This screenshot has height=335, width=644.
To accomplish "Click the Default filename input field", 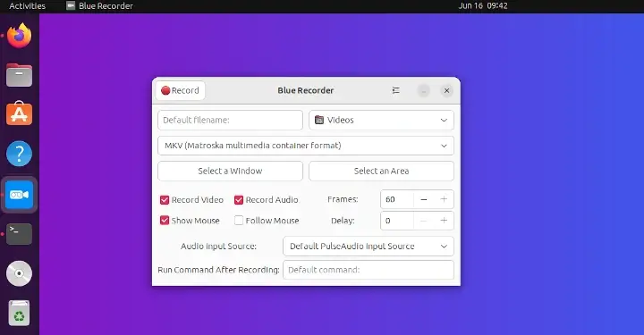I will coord(230,120).
